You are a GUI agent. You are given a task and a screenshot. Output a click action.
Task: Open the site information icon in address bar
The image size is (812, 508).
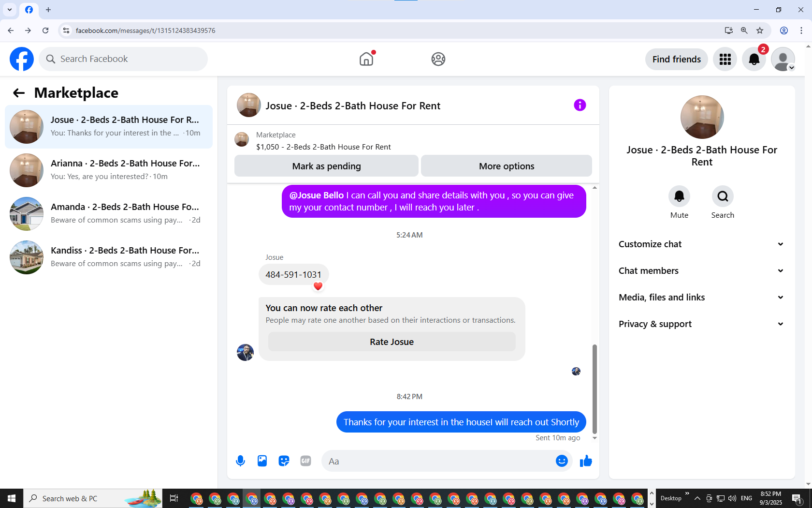66,30
